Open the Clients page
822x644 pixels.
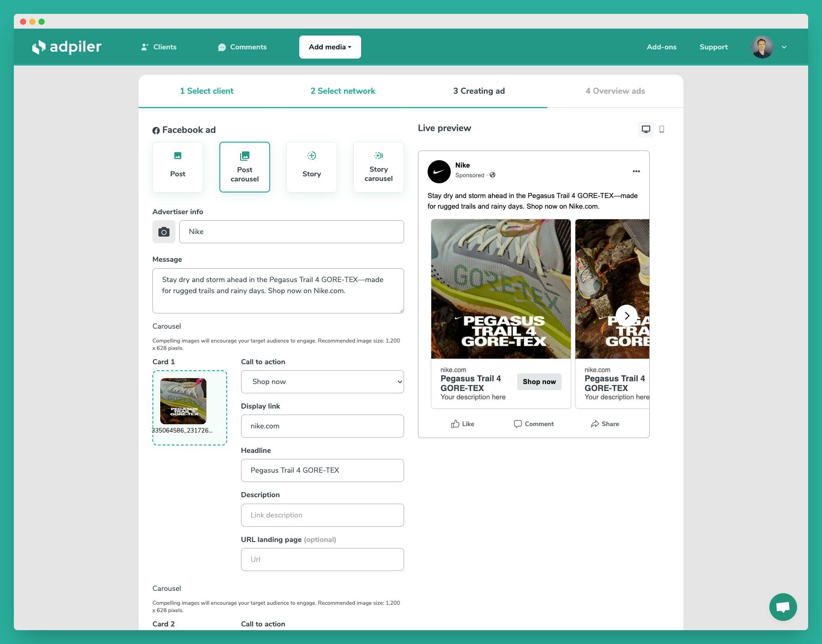tap(159, 47)
